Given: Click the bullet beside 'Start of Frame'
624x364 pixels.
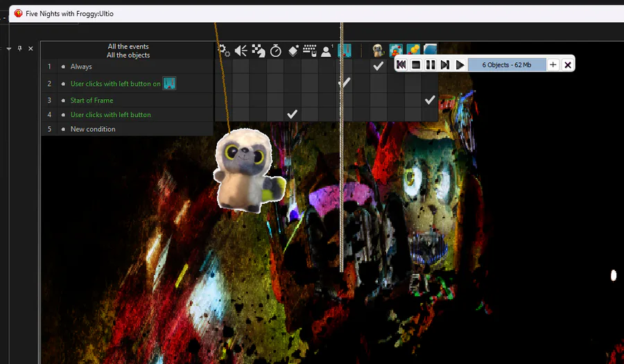Looking at the screenshot, I should (63, 101).
